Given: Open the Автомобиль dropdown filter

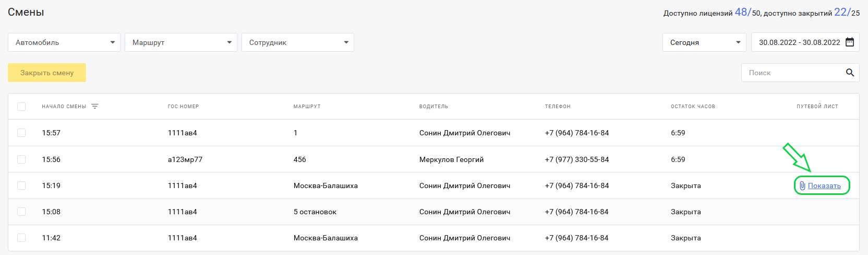Looking at the screenshot, I should 64,42.
